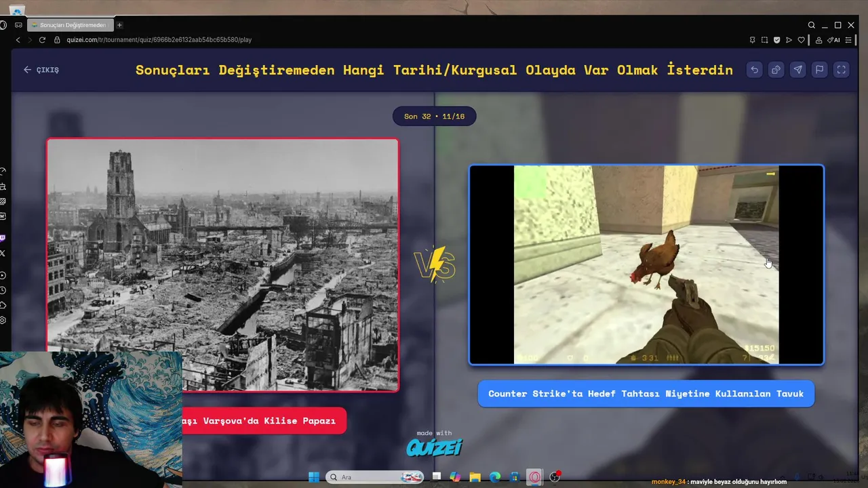Toggle fullscreen mode in the quiz

click(x=841, y=70)
